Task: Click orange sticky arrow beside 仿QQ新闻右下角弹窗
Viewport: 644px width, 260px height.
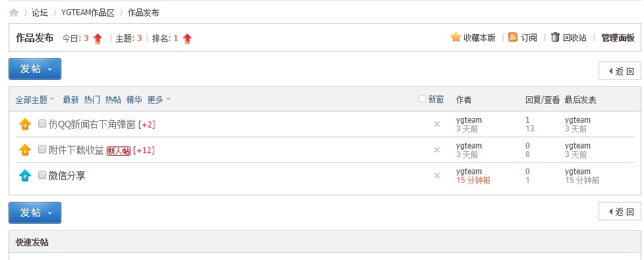Action: click(x=25, y=124)
